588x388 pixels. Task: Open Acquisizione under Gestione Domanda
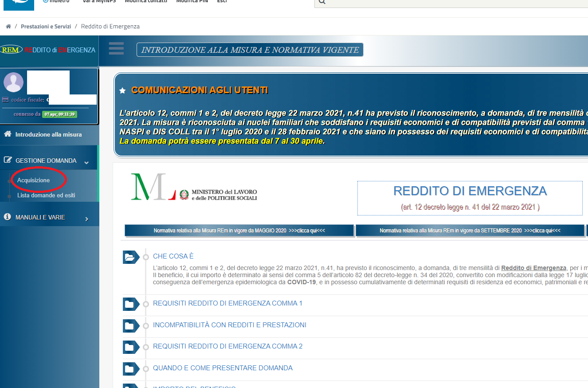[x=33, y=180]
